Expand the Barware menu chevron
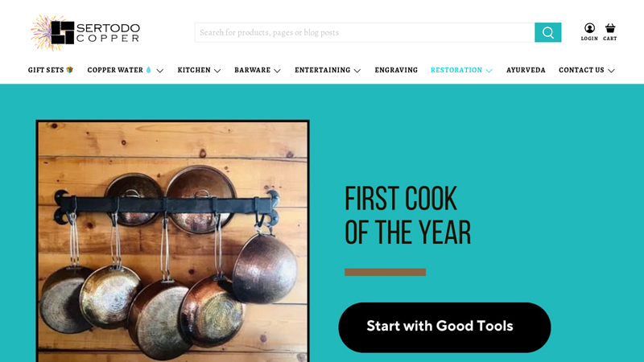The height and width of the screenshot is (362, 644). [277, 71]
